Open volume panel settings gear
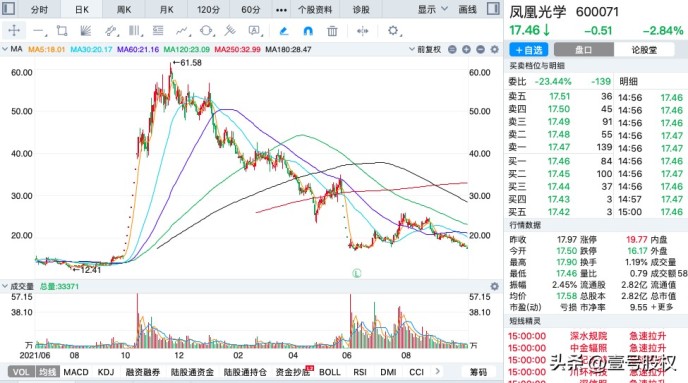 tap(494, 286)
